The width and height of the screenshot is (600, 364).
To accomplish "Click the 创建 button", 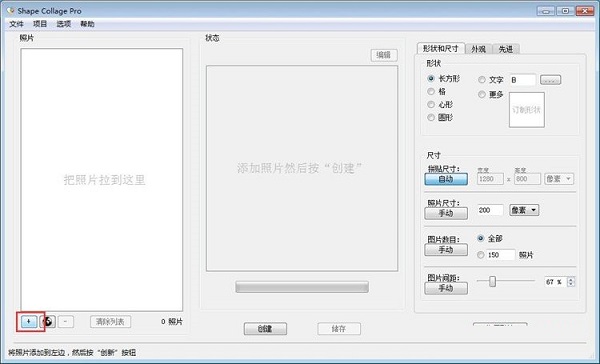I will (265, 329).
